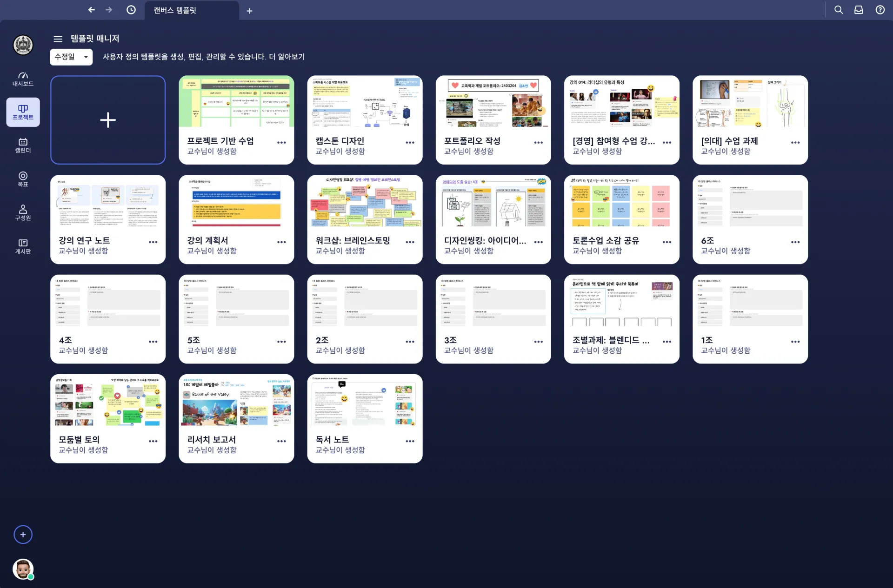Click the 5조 template title
The height and width of the screenshot is (588, 893).
tap(193, 340)
